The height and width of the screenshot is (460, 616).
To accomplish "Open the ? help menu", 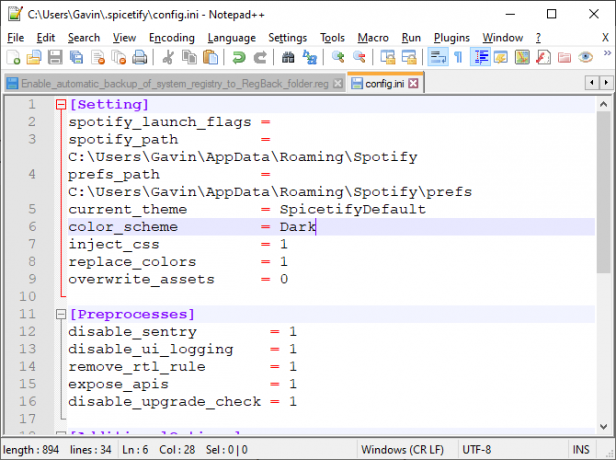I will pos(538,38).
